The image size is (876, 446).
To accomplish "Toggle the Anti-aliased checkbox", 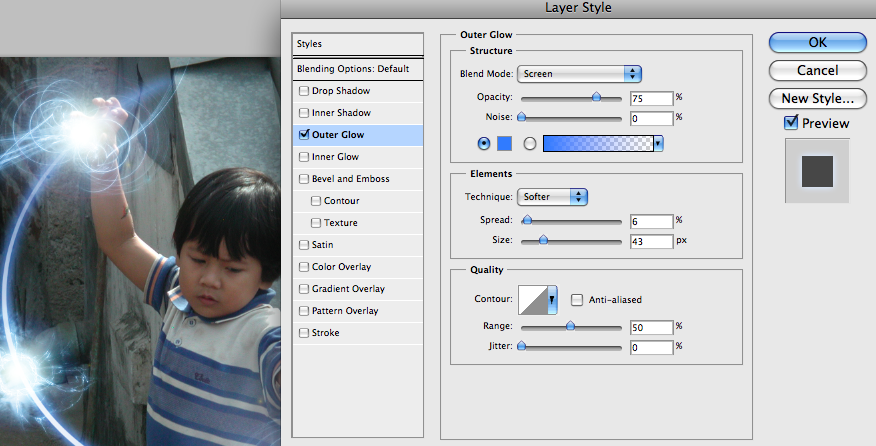I will tap(577, 300).
